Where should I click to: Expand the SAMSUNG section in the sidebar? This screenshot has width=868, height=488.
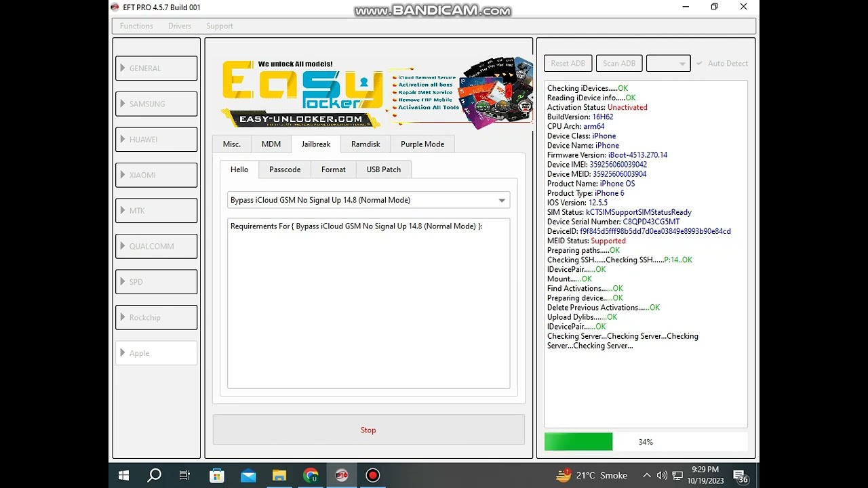click(x=156, y=104)
